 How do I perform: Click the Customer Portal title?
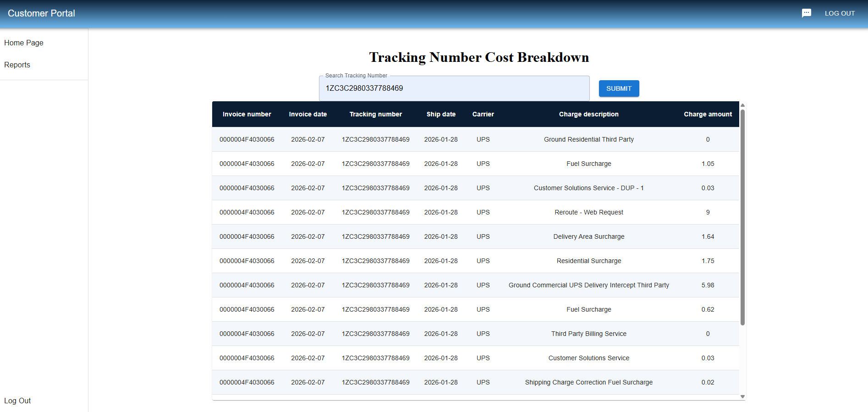[x=41, y=13]
